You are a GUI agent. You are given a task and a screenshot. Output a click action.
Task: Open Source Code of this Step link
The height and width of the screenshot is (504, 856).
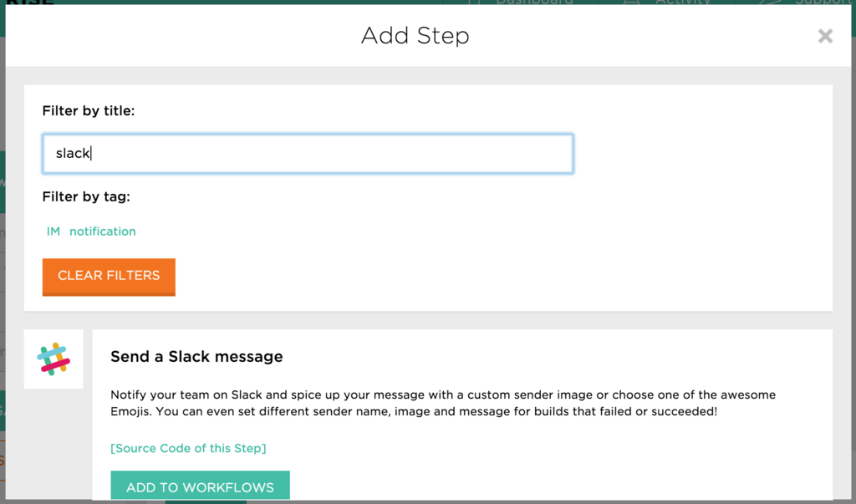(x=188, y=448)
